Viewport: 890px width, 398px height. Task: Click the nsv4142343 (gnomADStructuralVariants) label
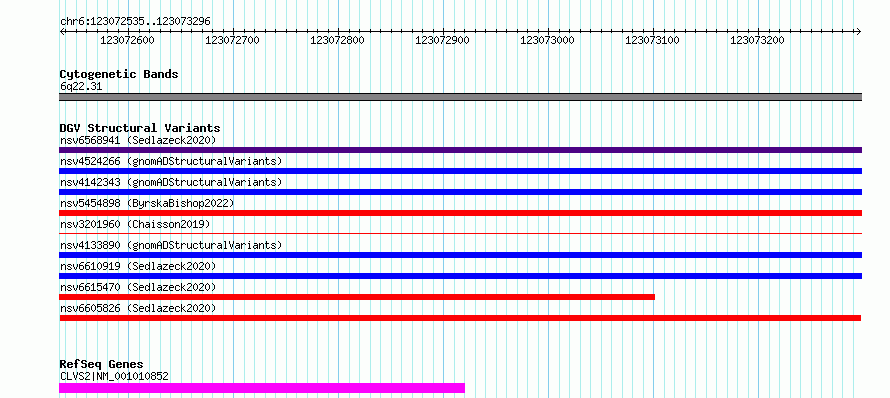[x=171, y=182]
